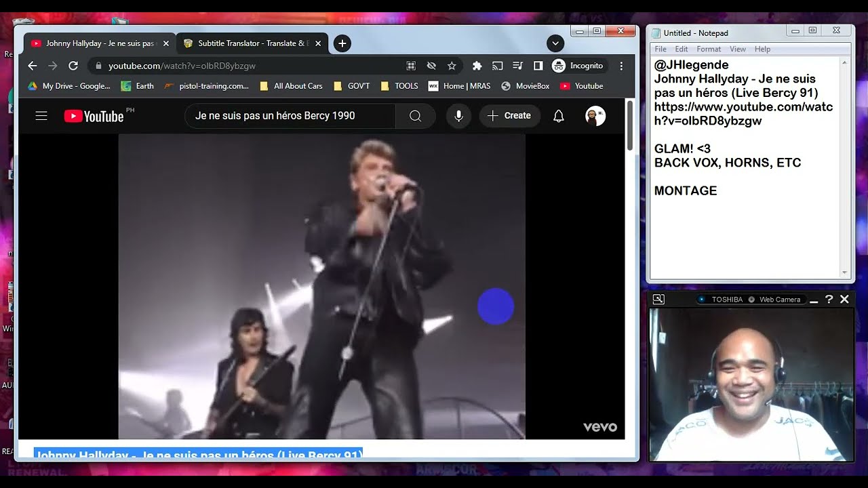Toggle the Chrome side panel icon

(538, 66)
